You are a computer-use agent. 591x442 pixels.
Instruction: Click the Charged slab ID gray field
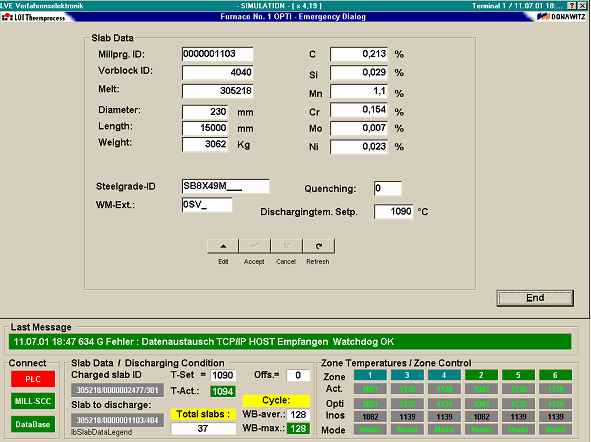(x=117, y=390)
